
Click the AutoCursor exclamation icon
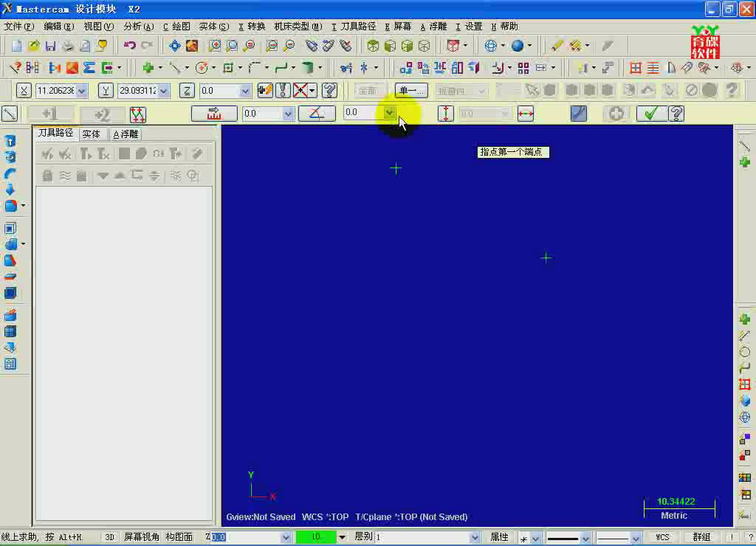pyautogui.click(x=283, y=90)
